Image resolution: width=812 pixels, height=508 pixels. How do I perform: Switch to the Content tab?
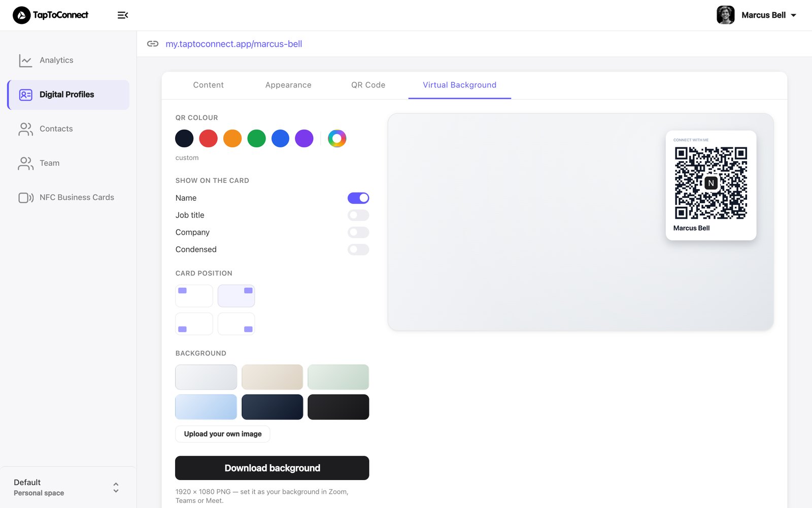tap(208, 85)
